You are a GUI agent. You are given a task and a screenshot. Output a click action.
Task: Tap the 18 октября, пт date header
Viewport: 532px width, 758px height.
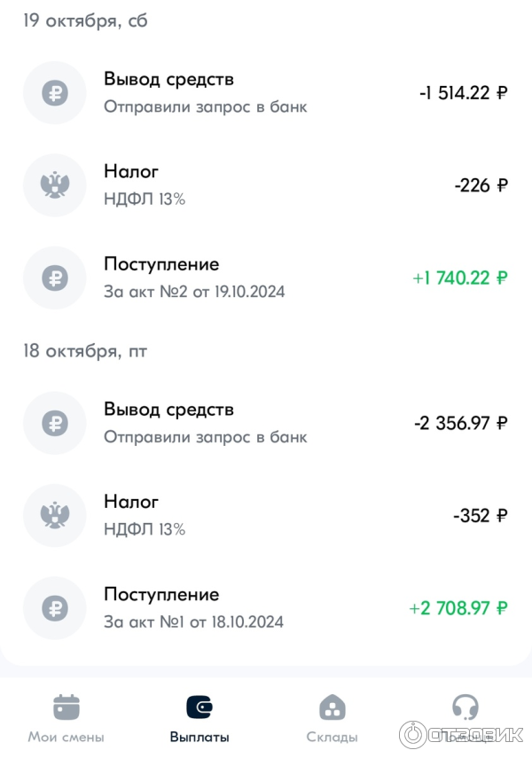point(85,351)
